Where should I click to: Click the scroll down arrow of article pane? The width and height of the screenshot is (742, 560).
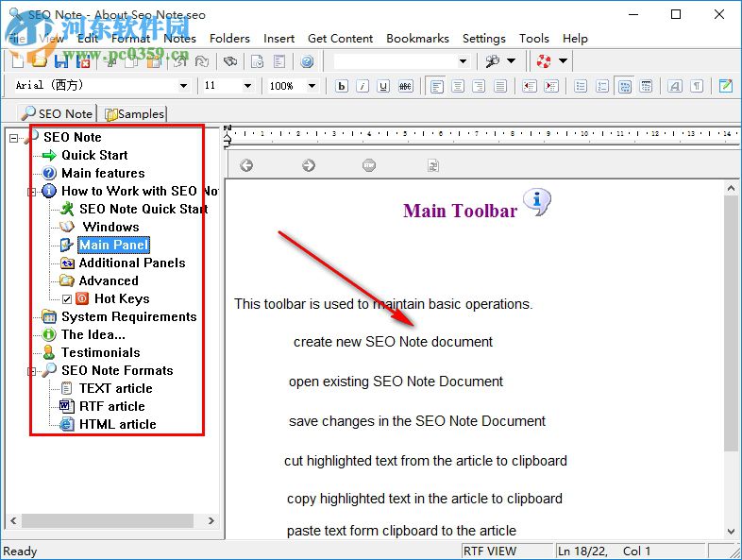click(731, 532)
